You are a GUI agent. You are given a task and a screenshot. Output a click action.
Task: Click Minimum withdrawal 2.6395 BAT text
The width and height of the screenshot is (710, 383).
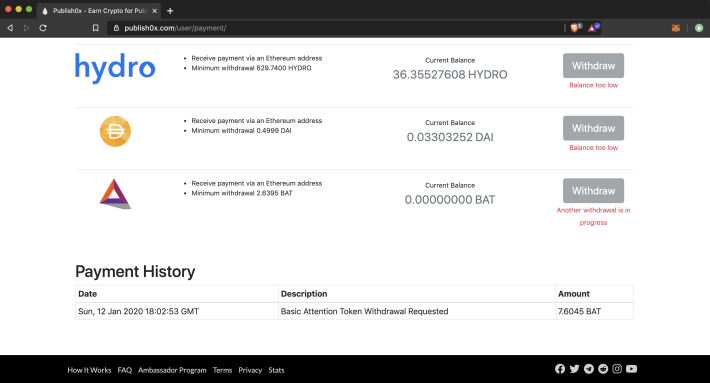tap(242, 193)
